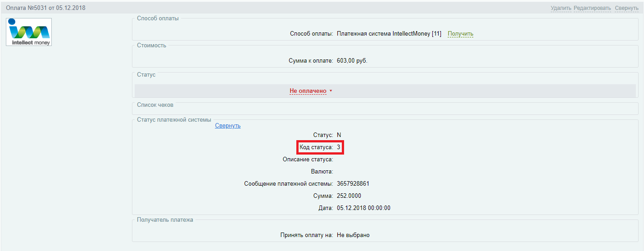Click the Статус value N
Screen dimensions: 644x251
point(339,135)
